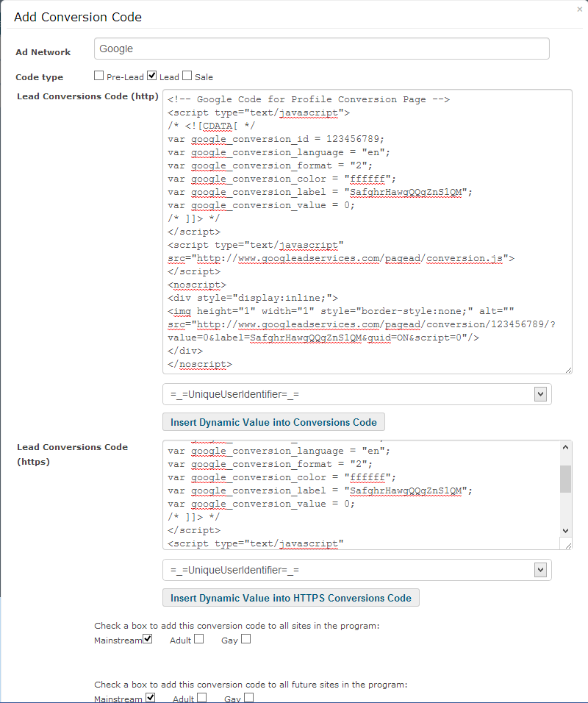Viewport: 588px width, 703px height.
Task: Click the https textarea scrollbar thumb
Action: coord(566,479)
